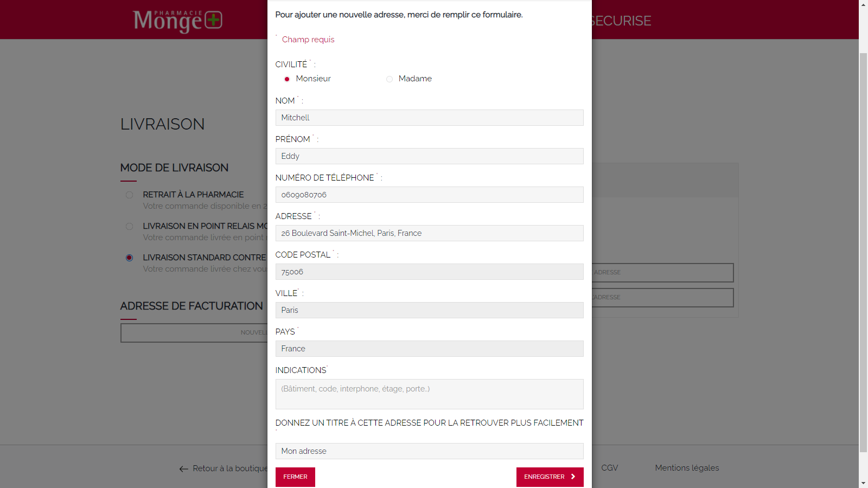This screenshot has width=868, height=488.
Task: Click the Pharmacie Monge logo
Action: tap(177, 21)
